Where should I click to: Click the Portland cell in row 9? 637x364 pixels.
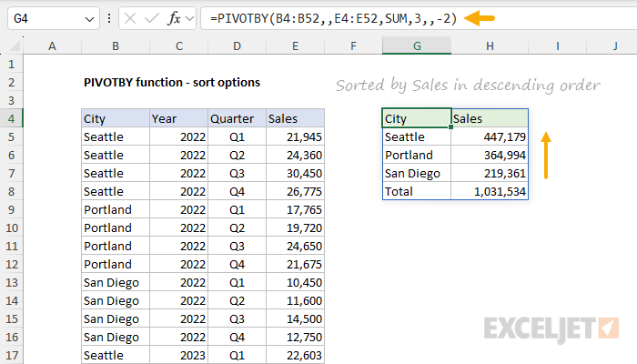(x=116, y=209)
